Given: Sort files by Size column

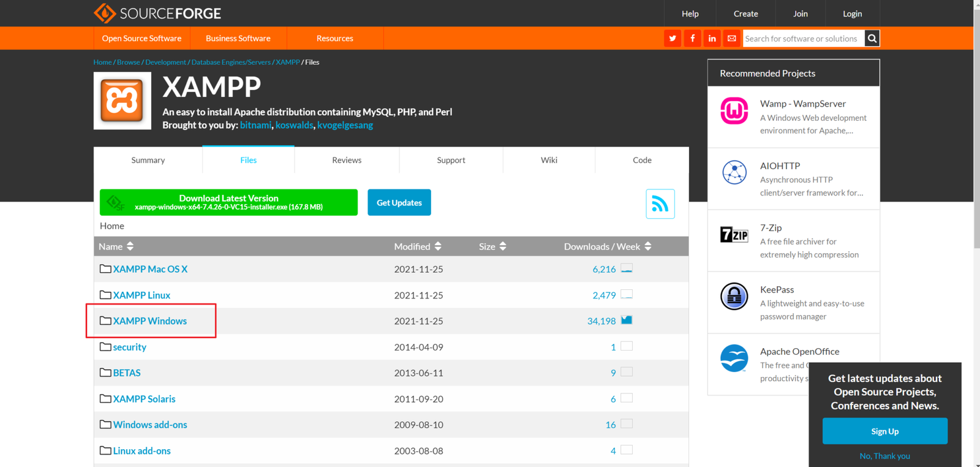Looking at the screenshot, I should coord(492,246).
